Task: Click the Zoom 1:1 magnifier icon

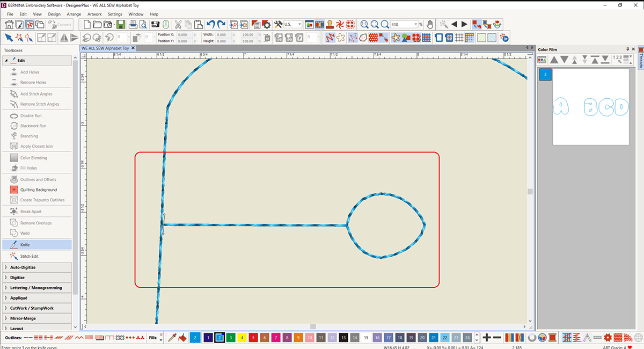Action: (364, 24)
